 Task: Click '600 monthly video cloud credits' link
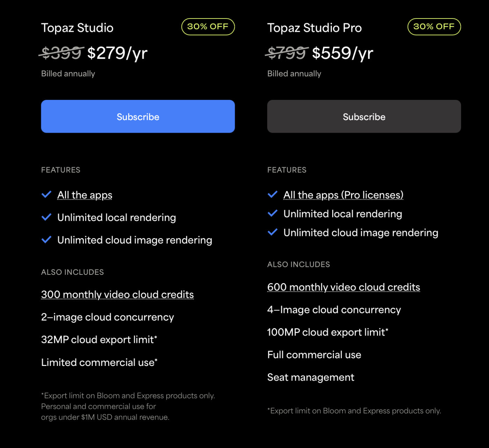(343, 287)
